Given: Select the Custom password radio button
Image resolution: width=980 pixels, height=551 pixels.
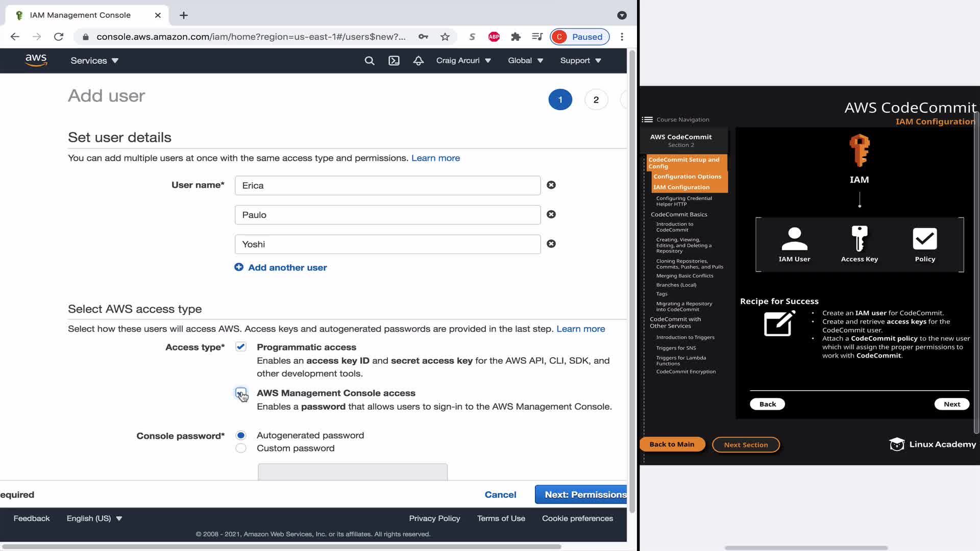Looking at the screenshot, I should pyautogui.click(x=241, y=448).
